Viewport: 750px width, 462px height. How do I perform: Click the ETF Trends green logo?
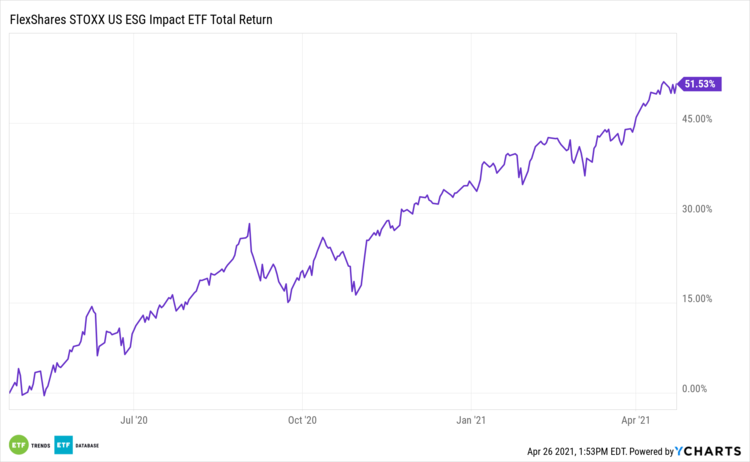[x=17, y=444]
